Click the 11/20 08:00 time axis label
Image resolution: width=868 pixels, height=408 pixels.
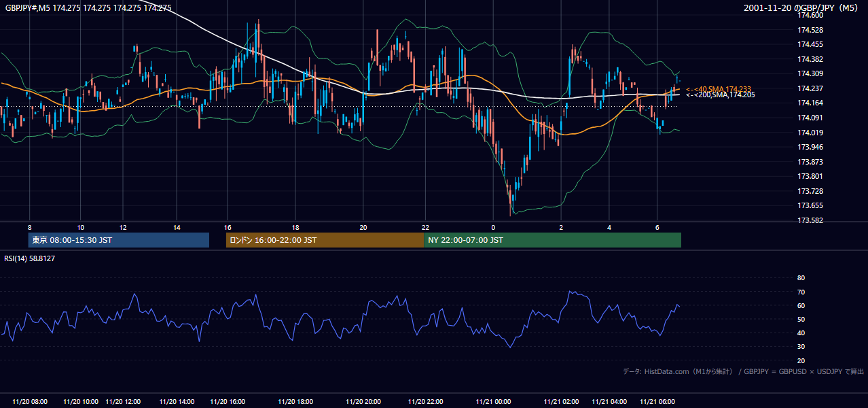click(x=31, y=402)
